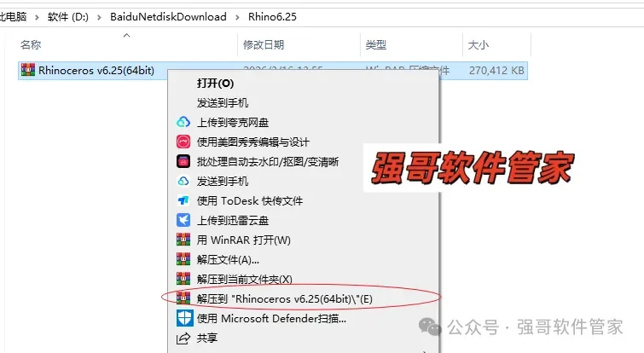644x353 pixels.
Task: Click the Rhino6.25 breadcrumb segment
Action: 272,17
